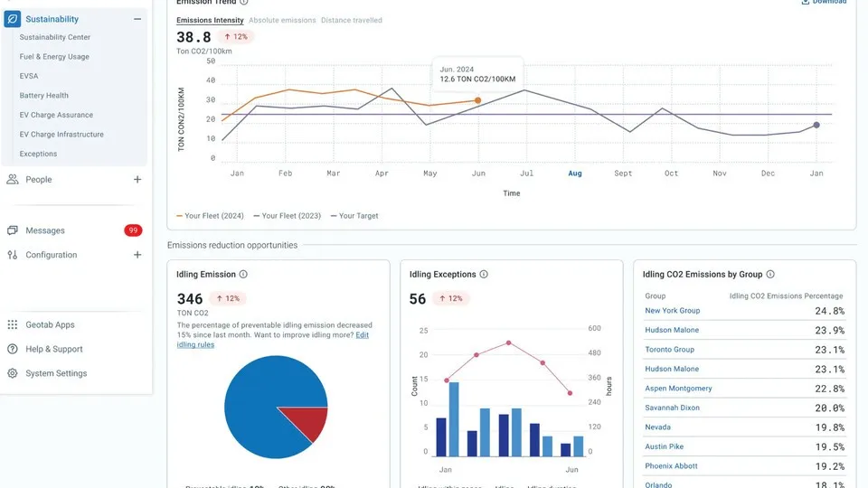868x488 pixels.
Task: Open Aspen Montgomery link
Action: [x=678, y=388]
